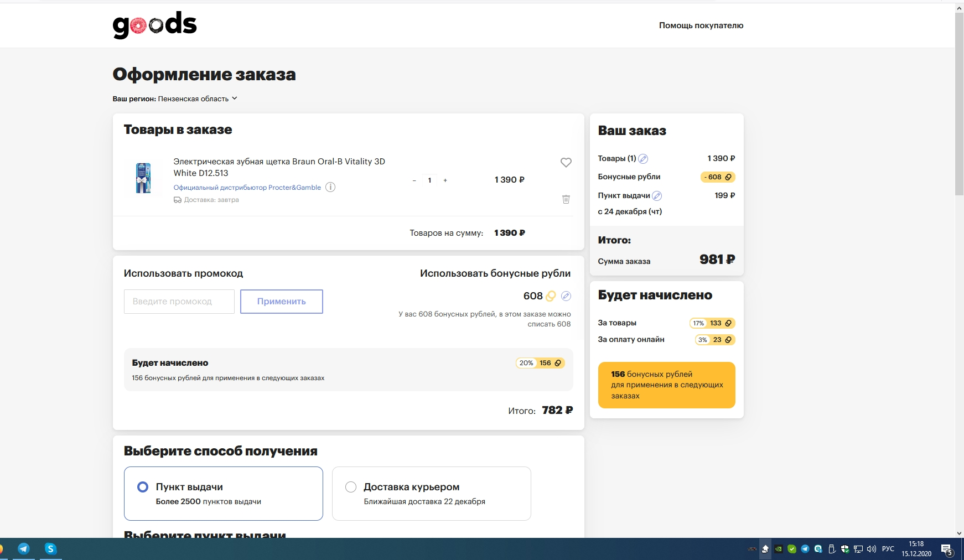Click the Пункт выдачи 199 ₽ price
This screenshot has width=964, height=560.
pos(725,195)
